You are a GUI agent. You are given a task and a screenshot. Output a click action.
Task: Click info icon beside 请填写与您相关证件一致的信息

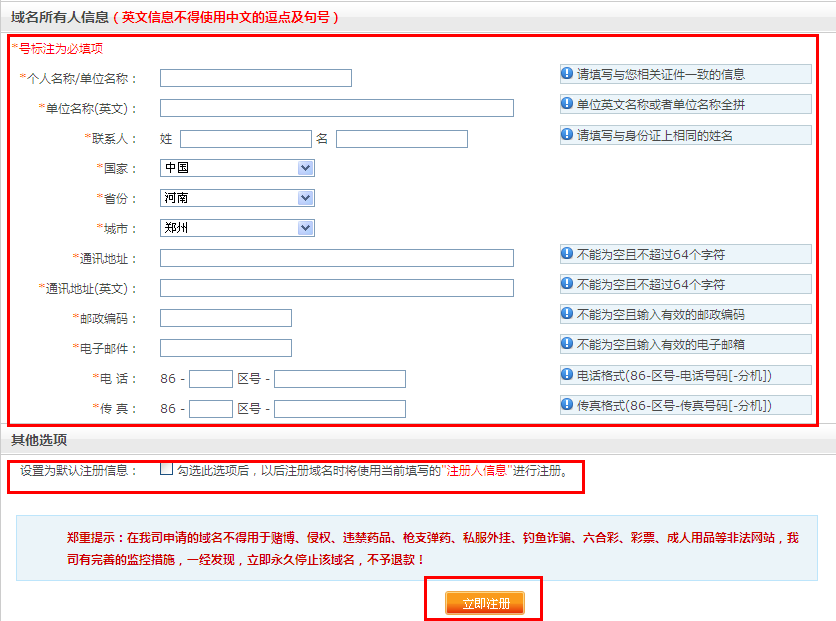coord(568,74)
